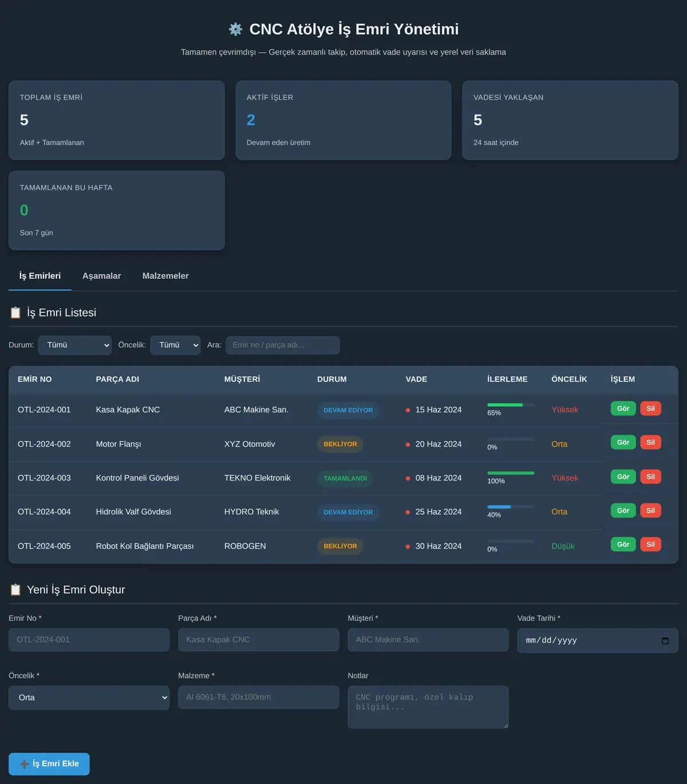Click the TAMAMLANDI status badge
This screenshot has width=687, height=784.
(x=345, y=478)
